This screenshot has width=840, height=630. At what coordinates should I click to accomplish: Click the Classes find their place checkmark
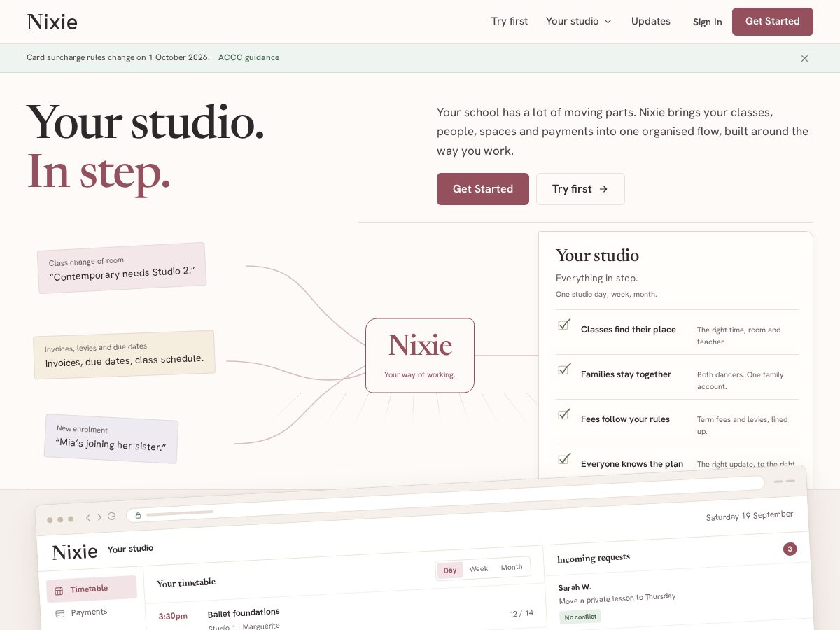(x=563, y=325)
